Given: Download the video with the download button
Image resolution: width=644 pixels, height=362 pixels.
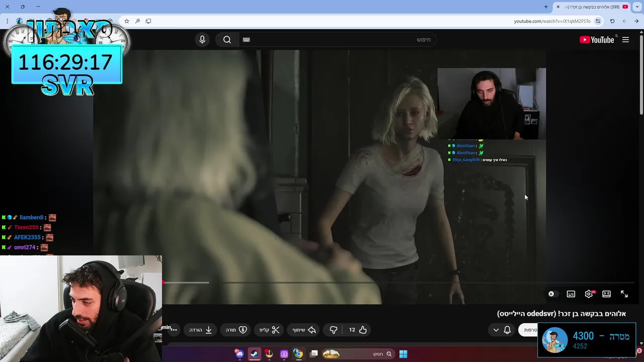Looking at the screenshot, I should (201, 330).
